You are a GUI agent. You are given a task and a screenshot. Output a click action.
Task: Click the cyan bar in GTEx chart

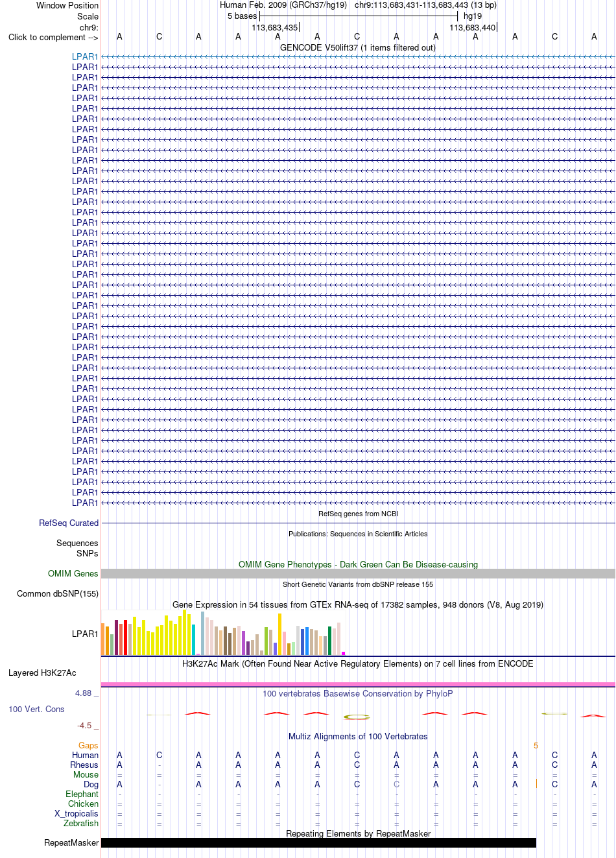tap(194, 639)
